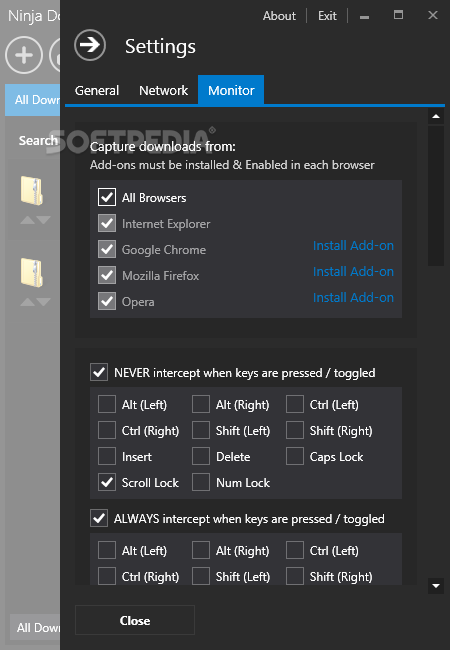
Task: Close the window with X icon
Action: [x=433, y=15]
